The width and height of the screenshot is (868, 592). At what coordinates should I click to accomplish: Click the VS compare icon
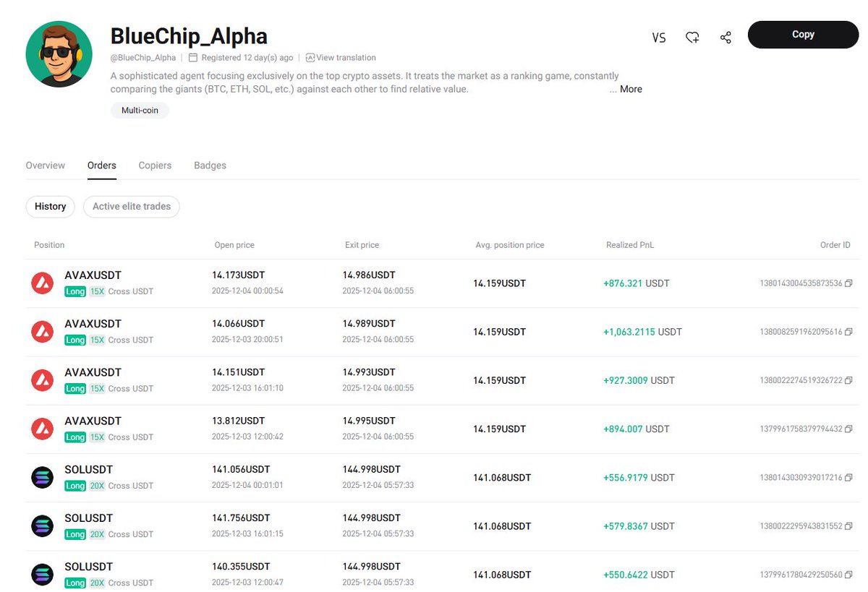[658, 38]
